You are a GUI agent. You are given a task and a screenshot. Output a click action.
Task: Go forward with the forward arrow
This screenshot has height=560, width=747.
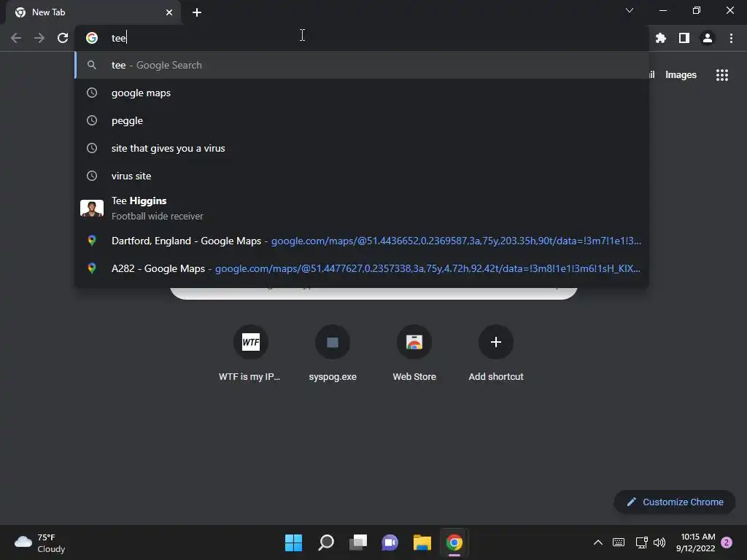coord(39,38)
